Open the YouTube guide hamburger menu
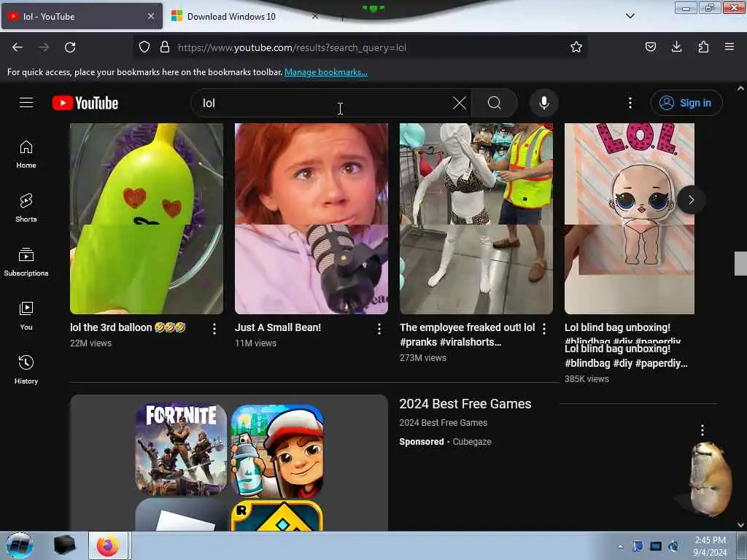Screen dimensions: 747x560 click(26, 102)
